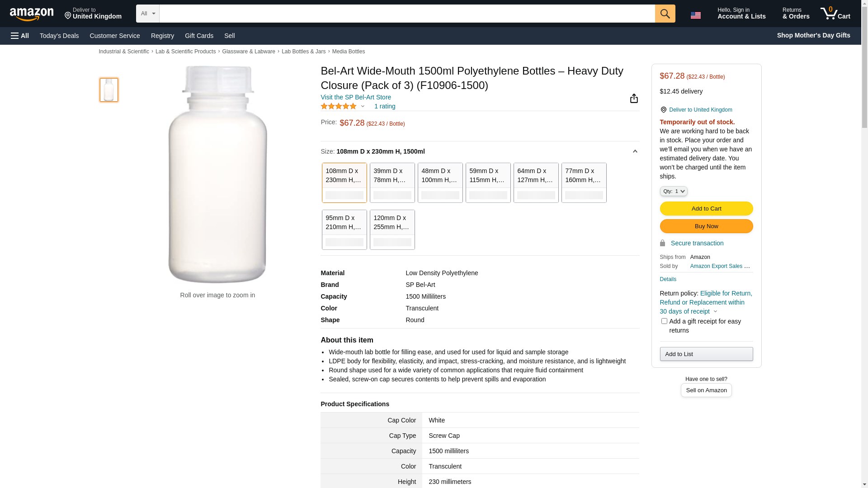This screenshot has height=488, width=868.
Task: Open the country flag language selector
Action: (x=695, y=15)
